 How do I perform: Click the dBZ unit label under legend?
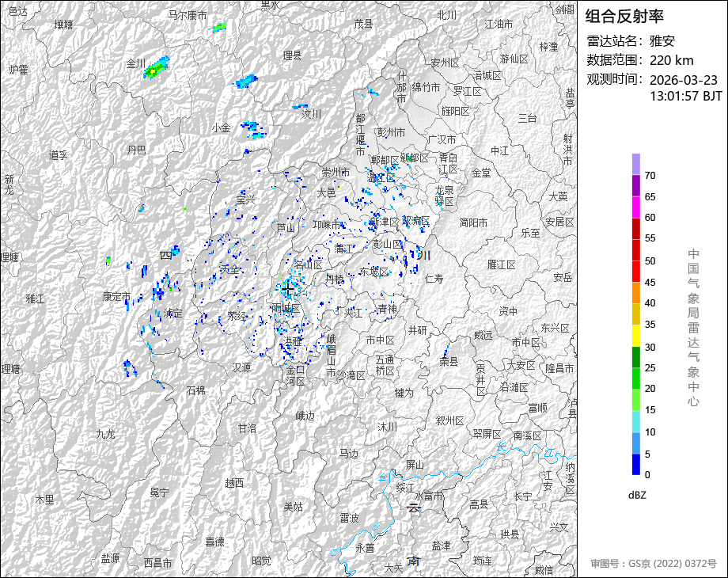(638, 495)
